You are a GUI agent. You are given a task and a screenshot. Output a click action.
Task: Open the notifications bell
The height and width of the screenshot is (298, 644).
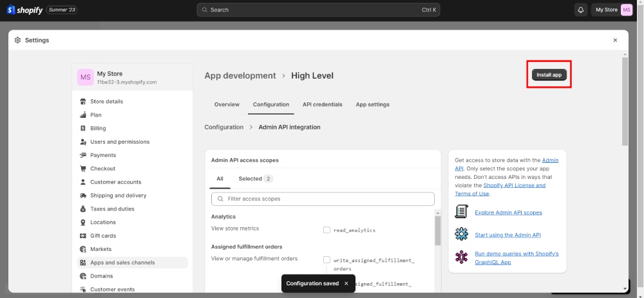pyautogui.click(x=580, y=10)
